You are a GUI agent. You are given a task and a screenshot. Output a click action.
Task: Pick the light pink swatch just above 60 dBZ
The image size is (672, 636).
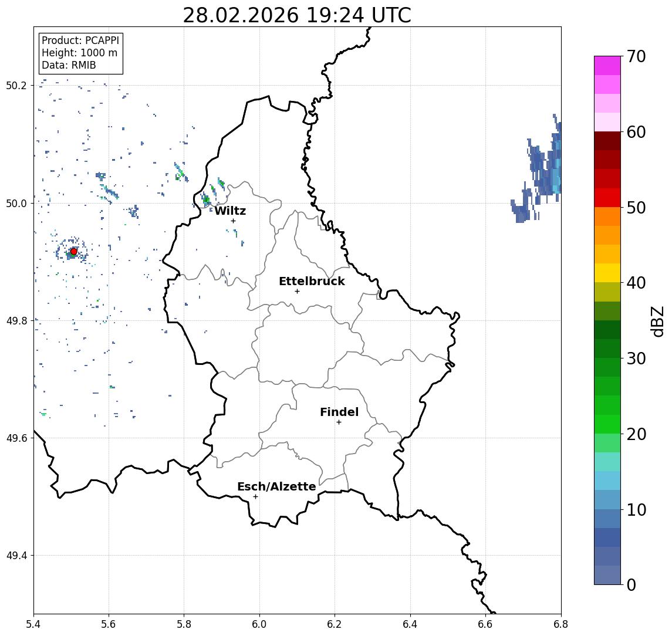[x=607, y=122]
